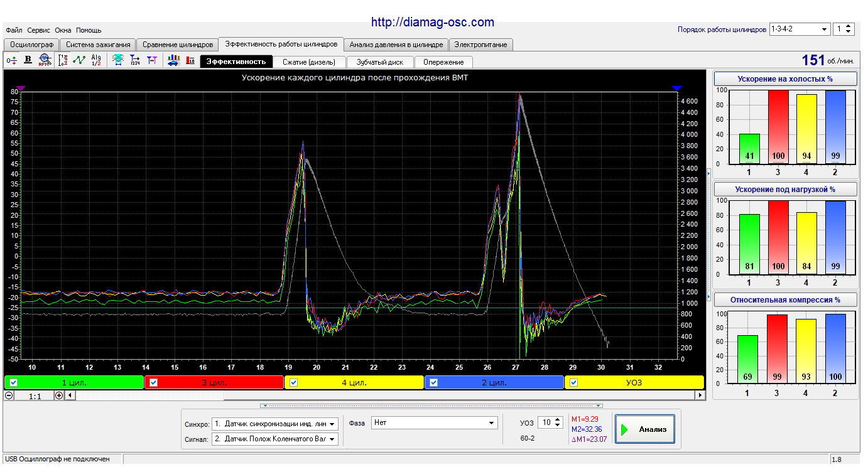Decrease the cylinder number stepper
Screen dimensions: 868x467
point(849,32)
